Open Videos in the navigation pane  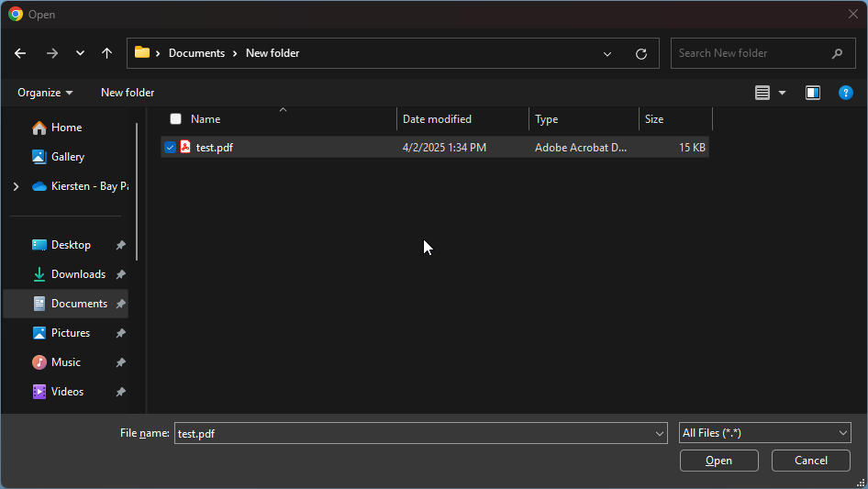[66, 392]
